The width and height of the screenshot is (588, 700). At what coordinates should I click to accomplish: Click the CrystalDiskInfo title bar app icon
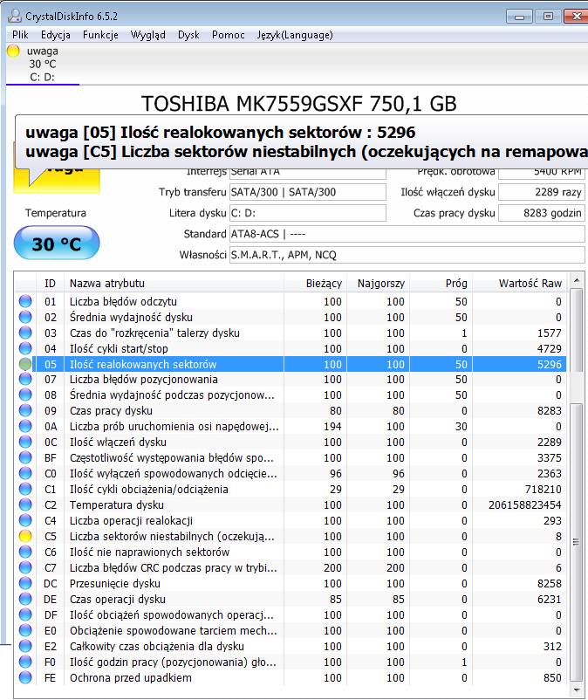click(15, 16)
